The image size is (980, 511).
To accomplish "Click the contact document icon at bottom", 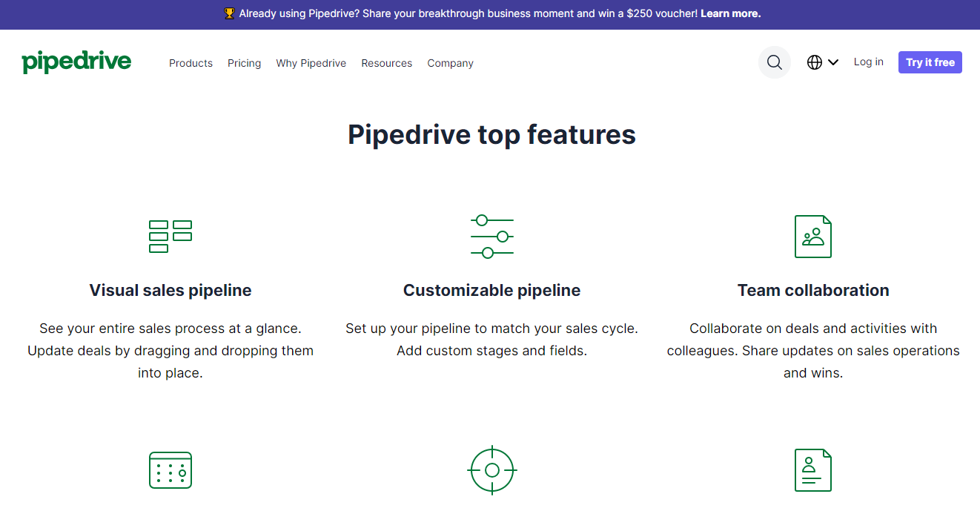I will tap(813, 470).
